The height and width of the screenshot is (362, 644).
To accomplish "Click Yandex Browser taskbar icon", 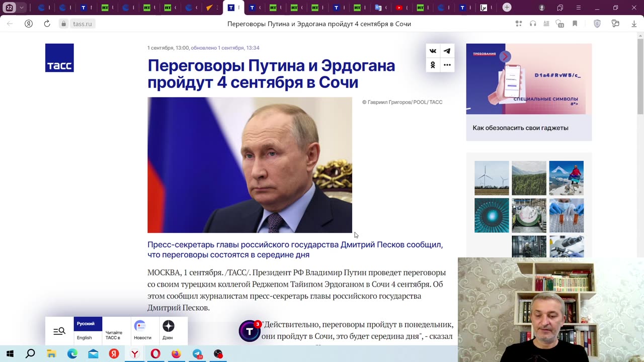I will [135, 354].
